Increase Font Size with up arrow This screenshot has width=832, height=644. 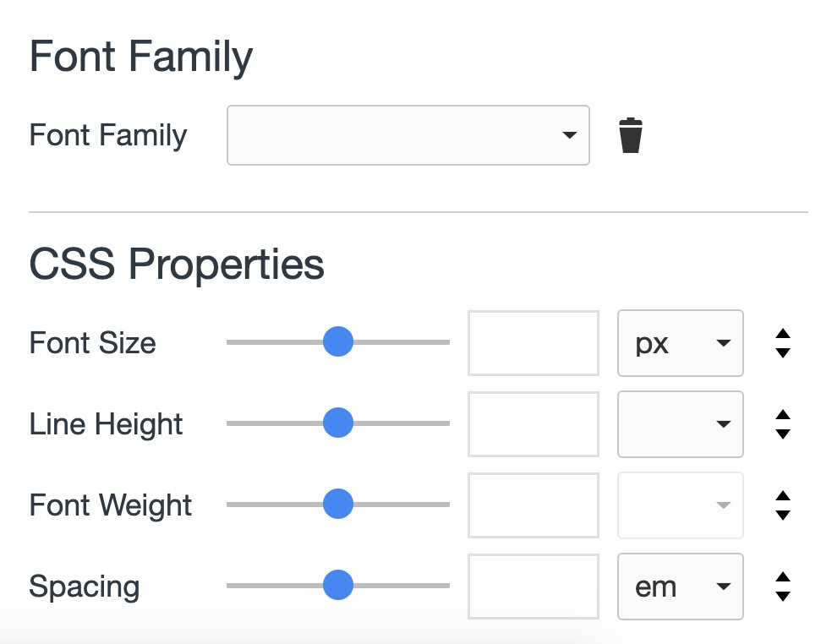(x=783, y=334)
